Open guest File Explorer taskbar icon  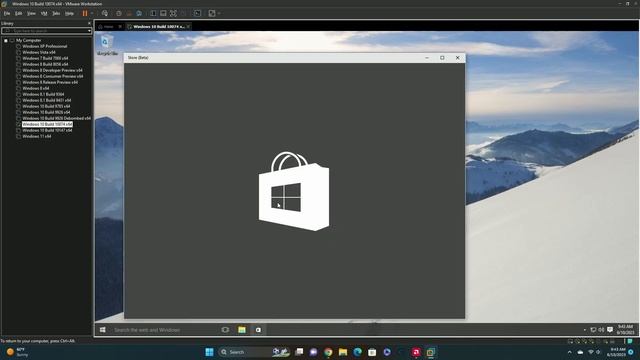[x=242, y=330]
